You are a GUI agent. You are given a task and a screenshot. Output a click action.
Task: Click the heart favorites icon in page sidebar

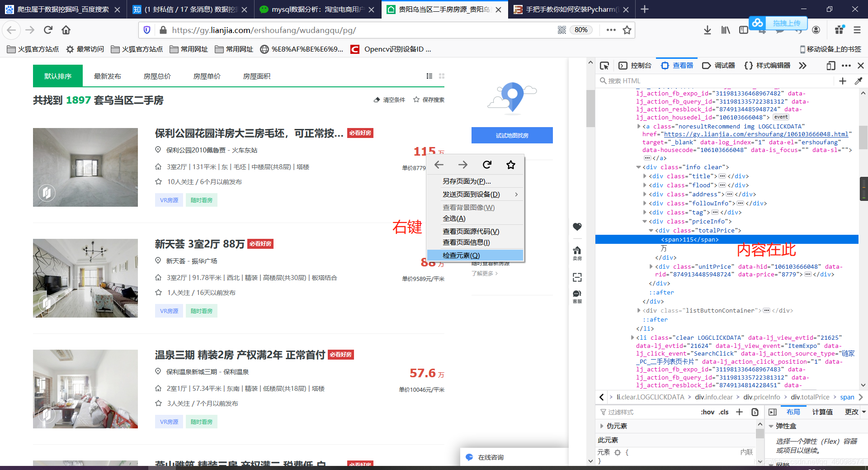577,227
